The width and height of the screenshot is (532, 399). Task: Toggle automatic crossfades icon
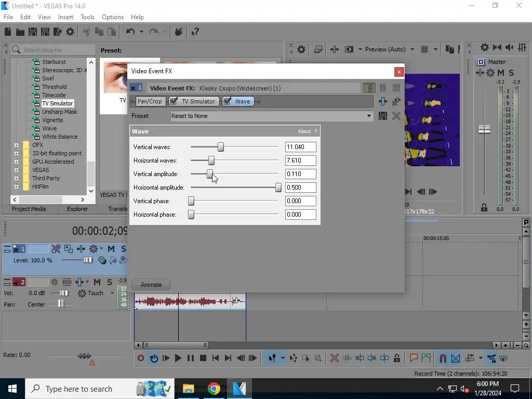tap(456, 358)
